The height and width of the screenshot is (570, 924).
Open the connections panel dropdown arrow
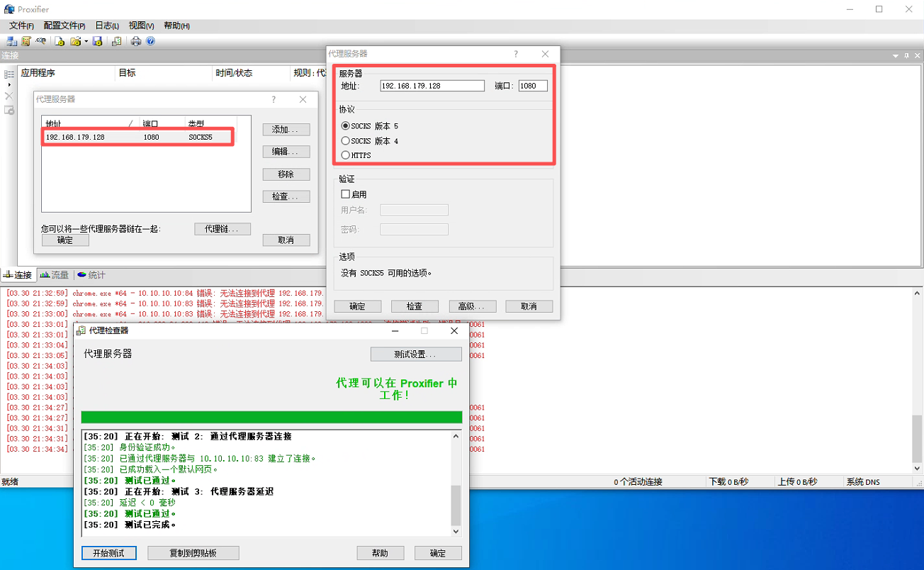pyautogui.click(x=894, y=55)
